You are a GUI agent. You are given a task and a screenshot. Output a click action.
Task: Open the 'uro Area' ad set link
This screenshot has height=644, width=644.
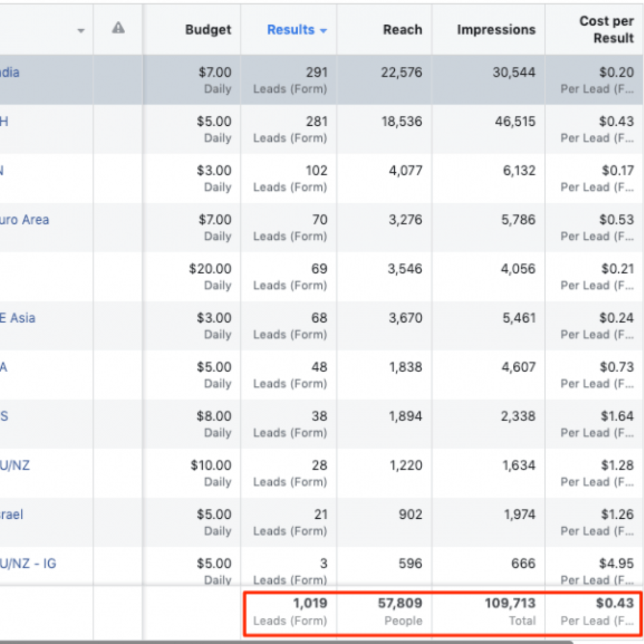point(24,220)
